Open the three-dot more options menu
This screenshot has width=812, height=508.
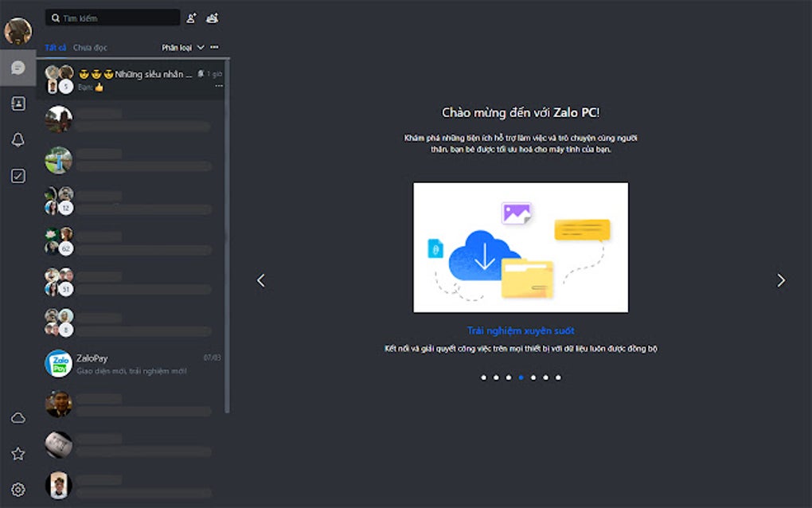213,47
